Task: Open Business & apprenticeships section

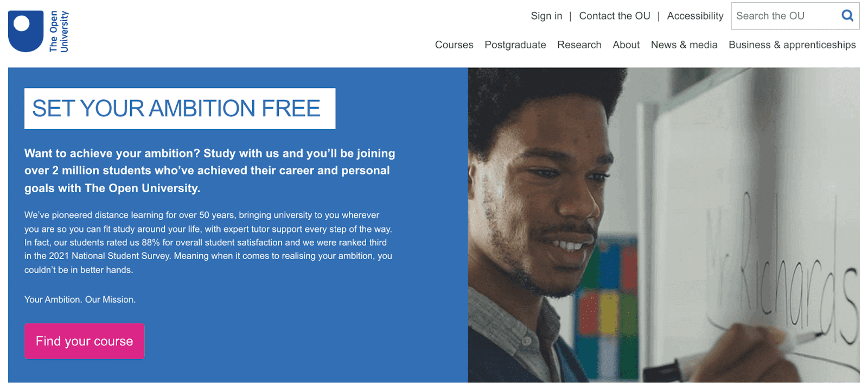Action: point(792,45)
